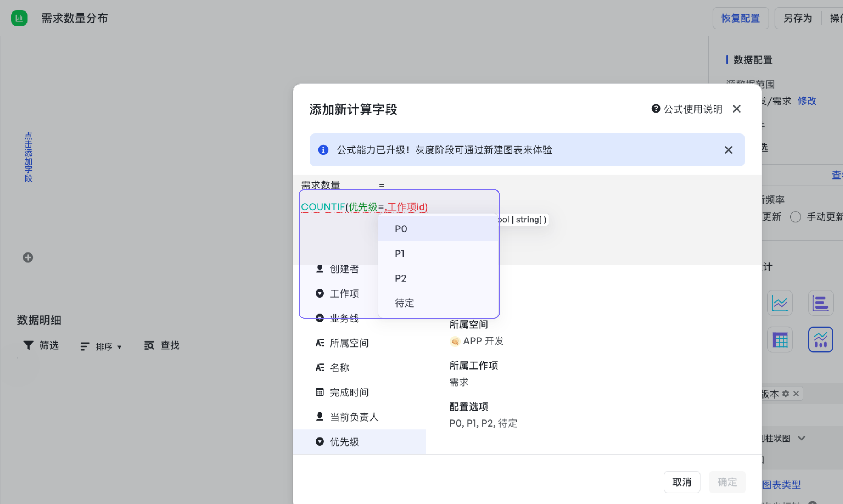Click the 筛选 filter button

41,345
